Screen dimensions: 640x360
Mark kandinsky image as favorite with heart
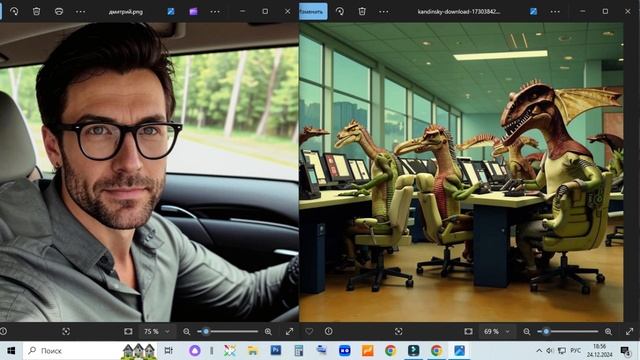tap(309, 331)
